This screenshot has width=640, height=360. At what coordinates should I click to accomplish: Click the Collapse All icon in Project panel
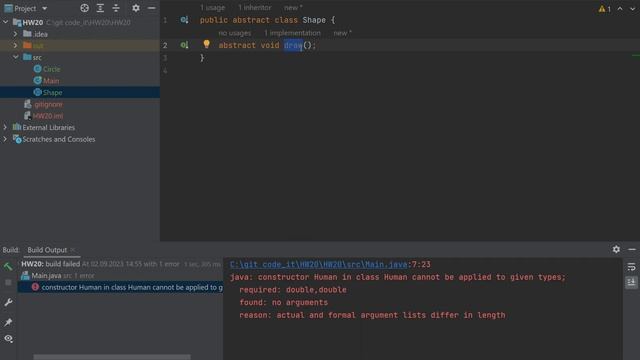coord(116,8)
